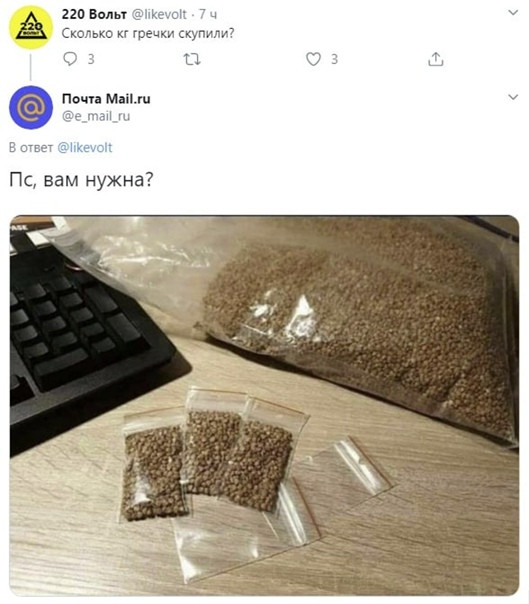Like the 220 Вольт tweet with heart icon
Viewport: 529px width, 604px height.
pos(313,59)
